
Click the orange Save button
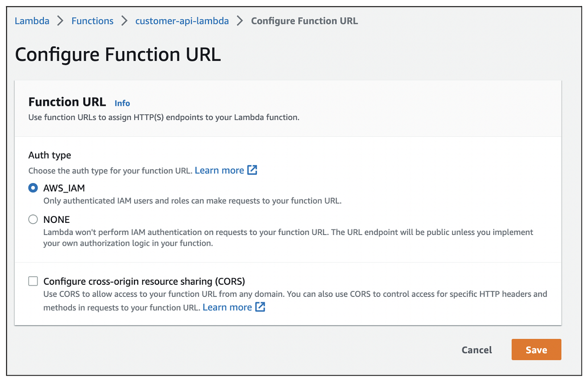coord(536,350)
